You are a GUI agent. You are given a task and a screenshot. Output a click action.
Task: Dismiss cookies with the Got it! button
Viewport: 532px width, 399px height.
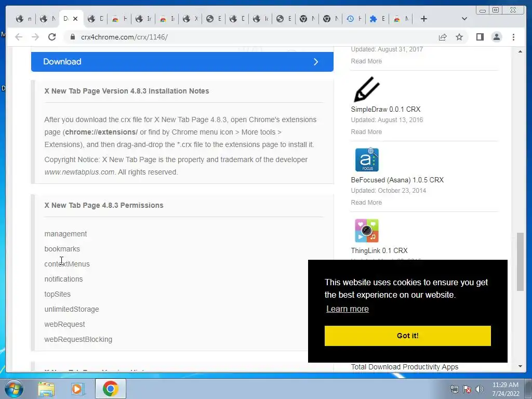407,336
